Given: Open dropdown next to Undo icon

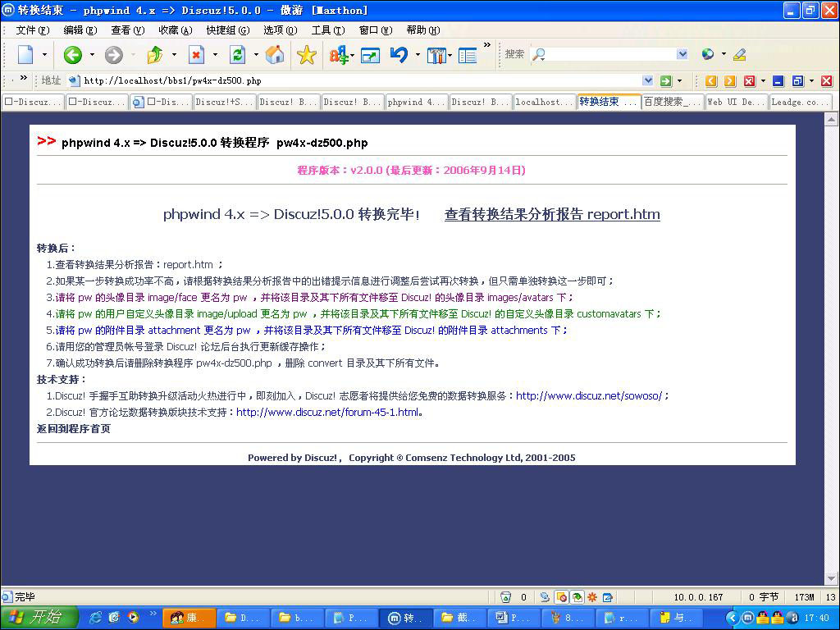Looking at the screenshot, I should (x=418, y=55).
